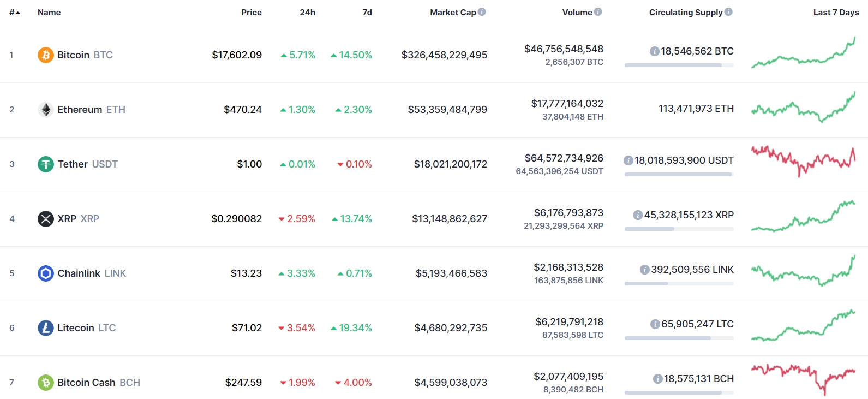Open Litecoin's last 7 days sparkline chart
868x399 pixels.
803,325
